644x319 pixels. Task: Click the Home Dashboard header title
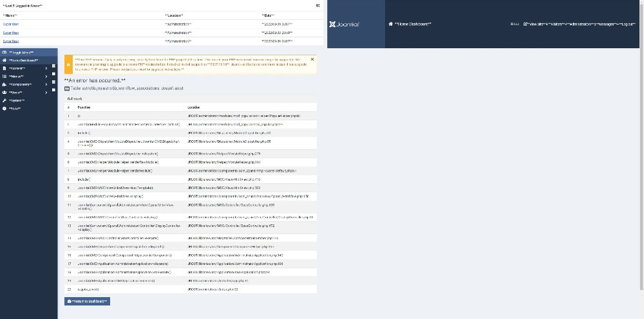point(410,24)
